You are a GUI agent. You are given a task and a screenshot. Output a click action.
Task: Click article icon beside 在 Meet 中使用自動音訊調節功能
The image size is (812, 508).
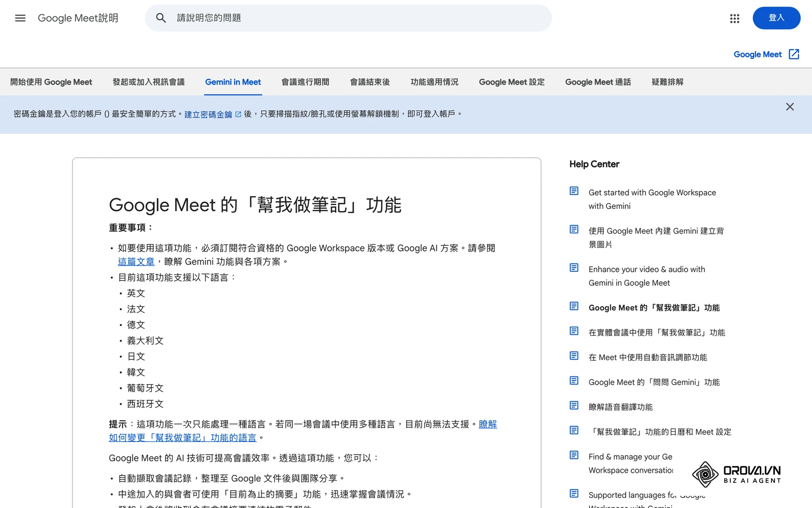point(574,356)
